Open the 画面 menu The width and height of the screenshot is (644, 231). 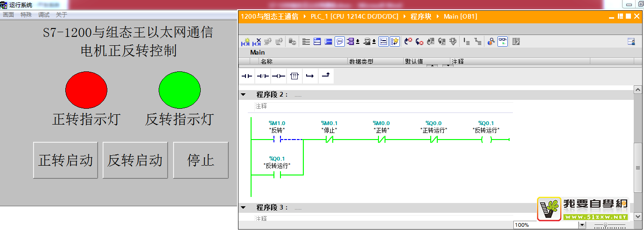click(x=8, y=15)
